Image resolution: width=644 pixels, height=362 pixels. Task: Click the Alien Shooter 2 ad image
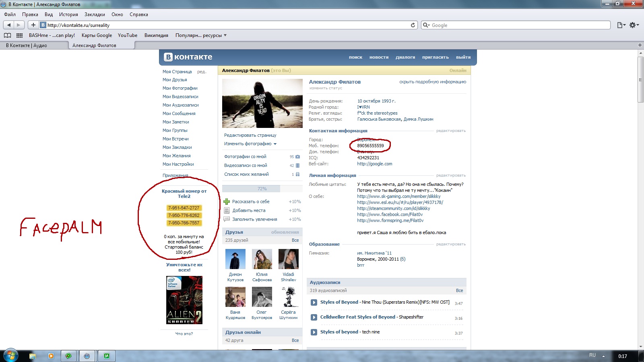[x=184, y=300]
